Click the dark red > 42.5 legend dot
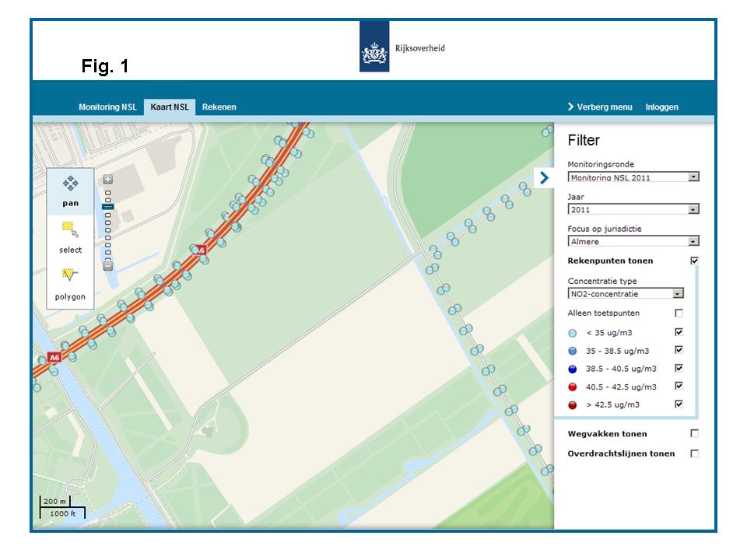The width and height of the screenshot is (747, 560). tap(573, 405)
